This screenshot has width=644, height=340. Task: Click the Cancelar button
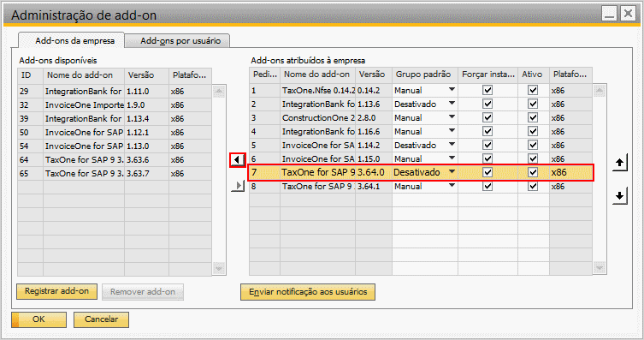[x=101, y=319]
